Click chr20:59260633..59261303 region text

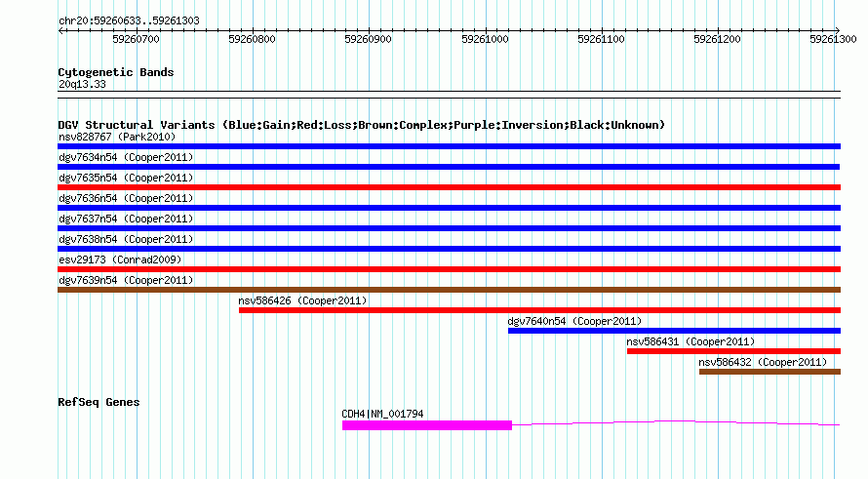tap(129, 20)
